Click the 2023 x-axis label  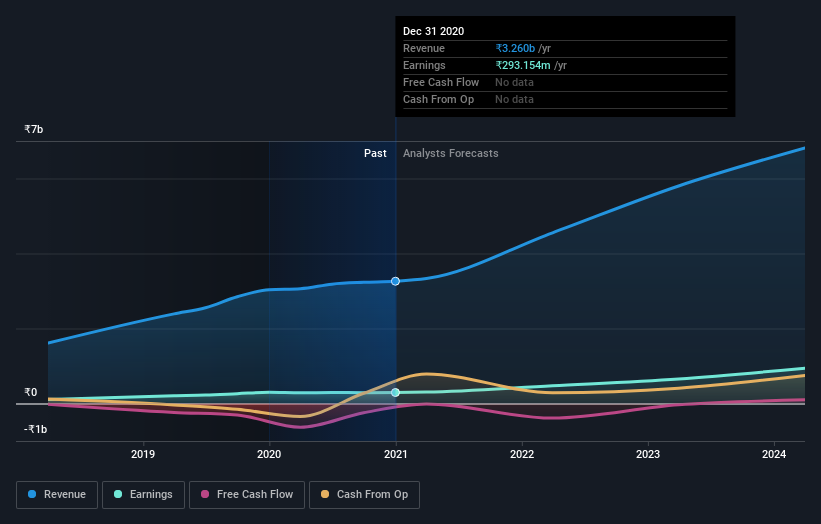point(648,454)
